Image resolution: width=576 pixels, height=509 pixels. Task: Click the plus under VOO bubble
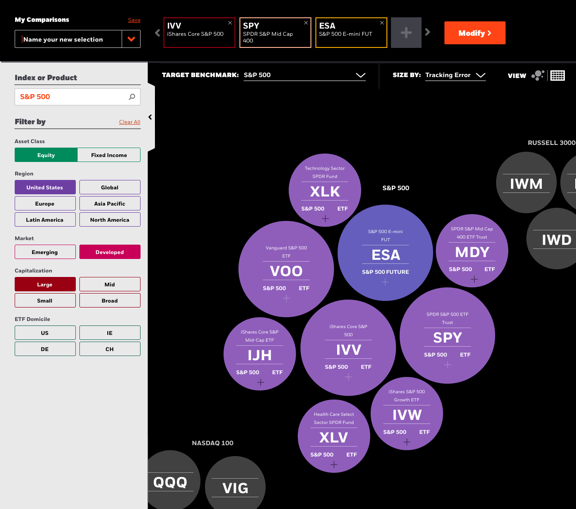coord(286,299)
